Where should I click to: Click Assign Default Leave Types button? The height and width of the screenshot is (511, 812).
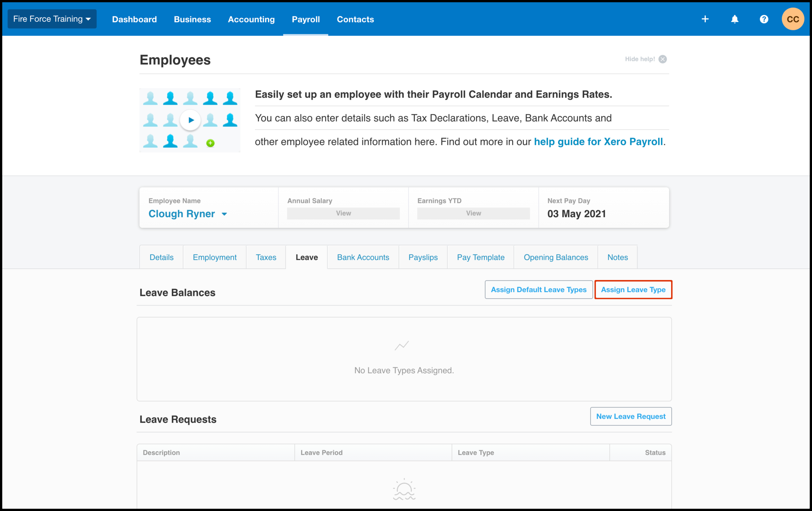click(538, 290)
